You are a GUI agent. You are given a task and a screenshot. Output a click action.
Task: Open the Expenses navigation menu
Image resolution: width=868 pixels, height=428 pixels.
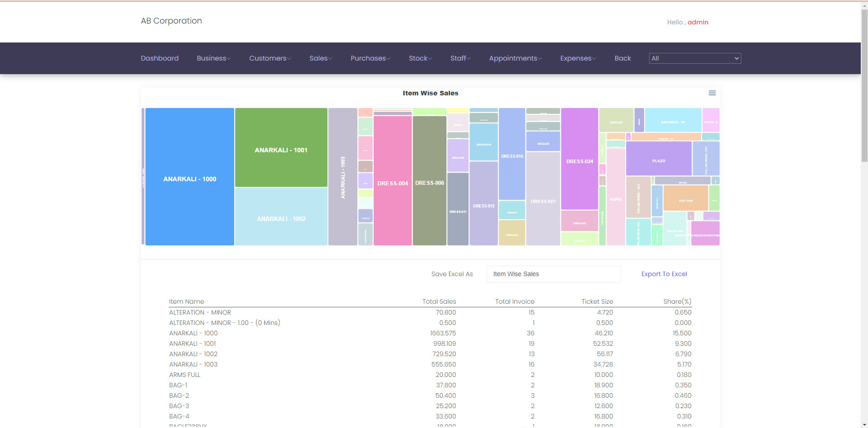pos(578,58)
